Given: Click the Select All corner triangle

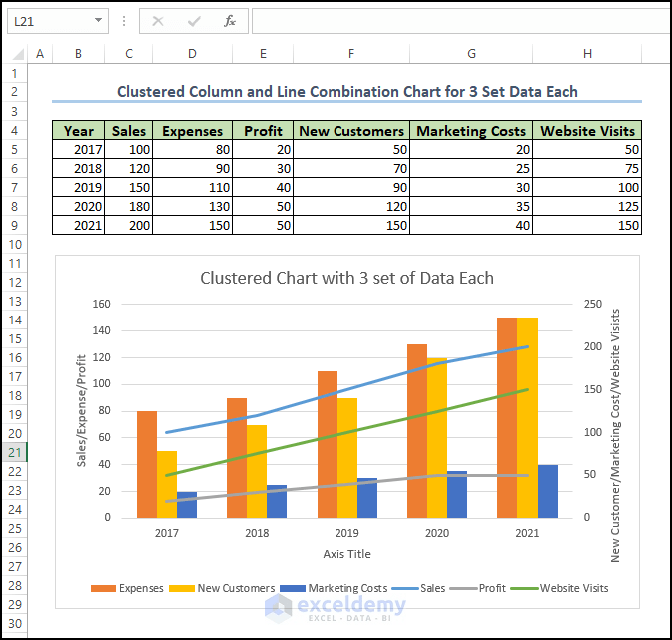Looking at the screenshot, I should (18, 54).
